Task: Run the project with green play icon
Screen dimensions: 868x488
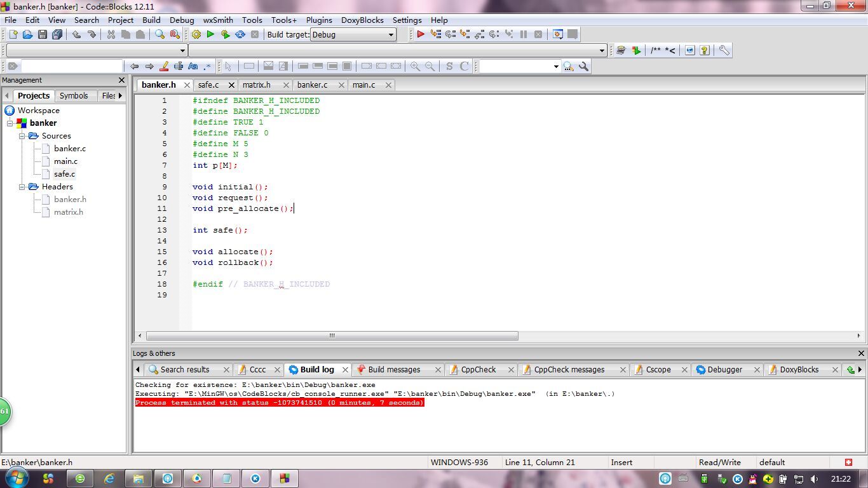Action: [210, 34]
